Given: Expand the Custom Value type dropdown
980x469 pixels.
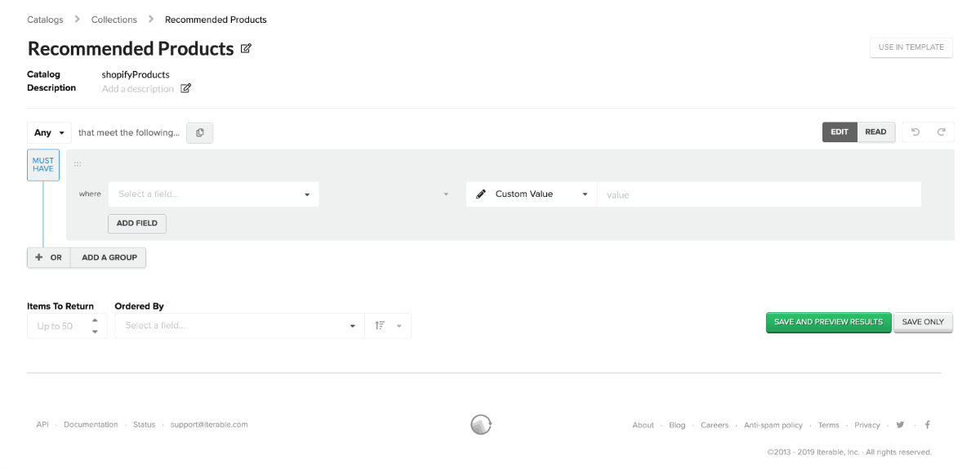Looking at the screenshot, I should pyautogui.click(x=532, y=194).
